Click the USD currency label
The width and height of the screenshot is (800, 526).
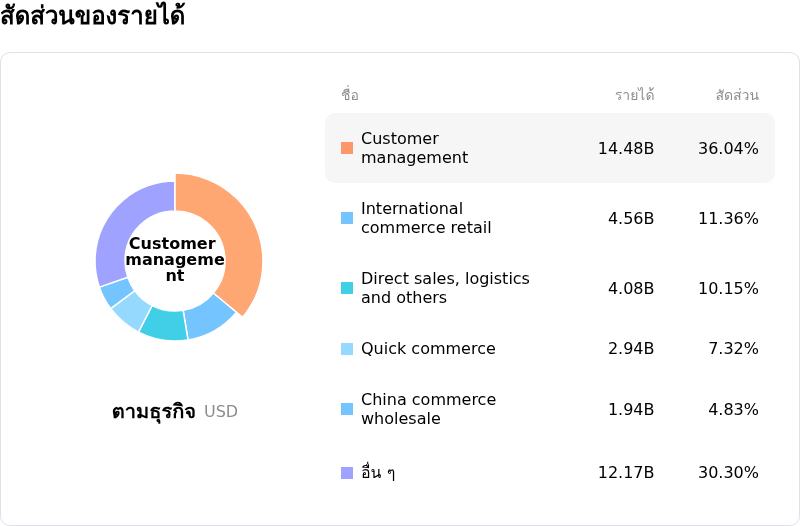click(x=221, y=411)
